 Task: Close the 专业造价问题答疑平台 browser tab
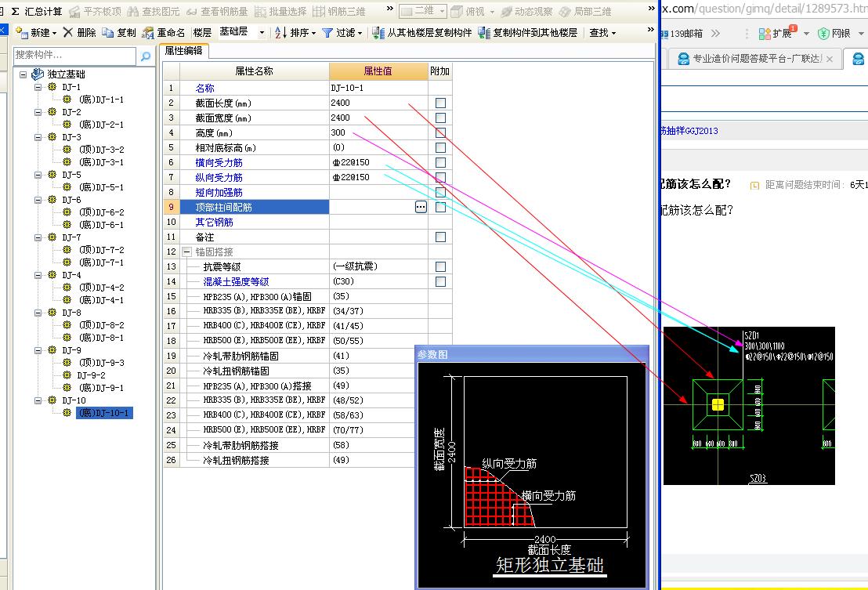[x=830, y=60]
